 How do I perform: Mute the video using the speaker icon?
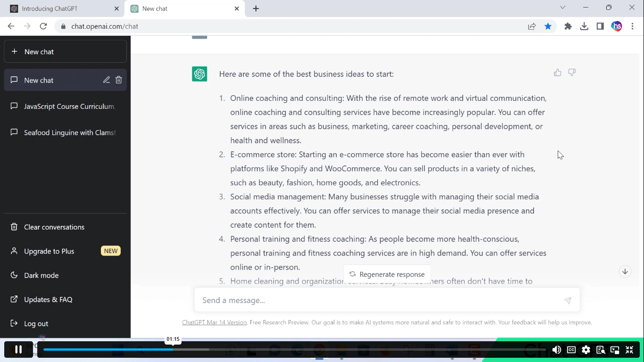[556, 350]
